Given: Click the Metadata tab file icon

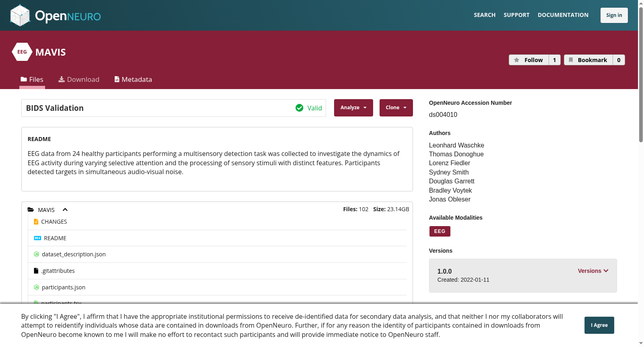Looking at the screenshot, I should (x=117, y=79).
